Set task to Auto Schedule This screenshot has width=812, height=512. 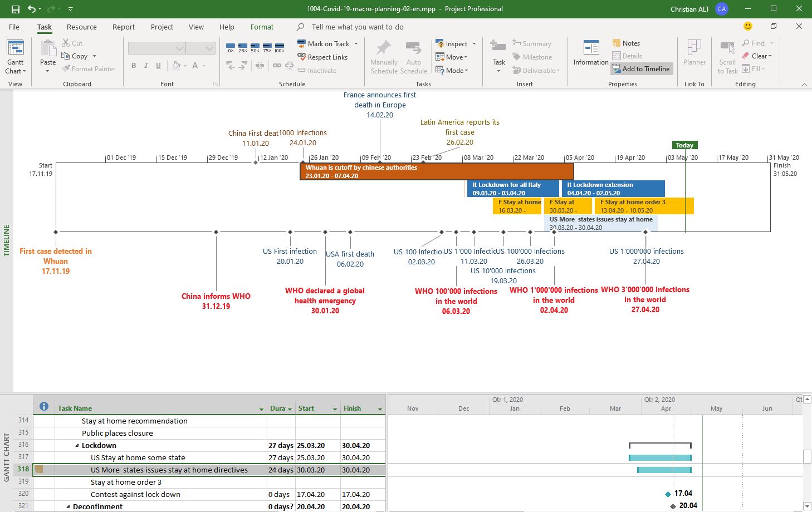click(x=414, y=57)
